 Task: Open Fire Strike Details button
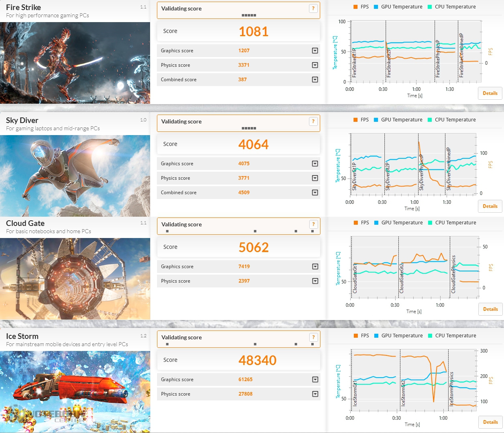[490, 93]
